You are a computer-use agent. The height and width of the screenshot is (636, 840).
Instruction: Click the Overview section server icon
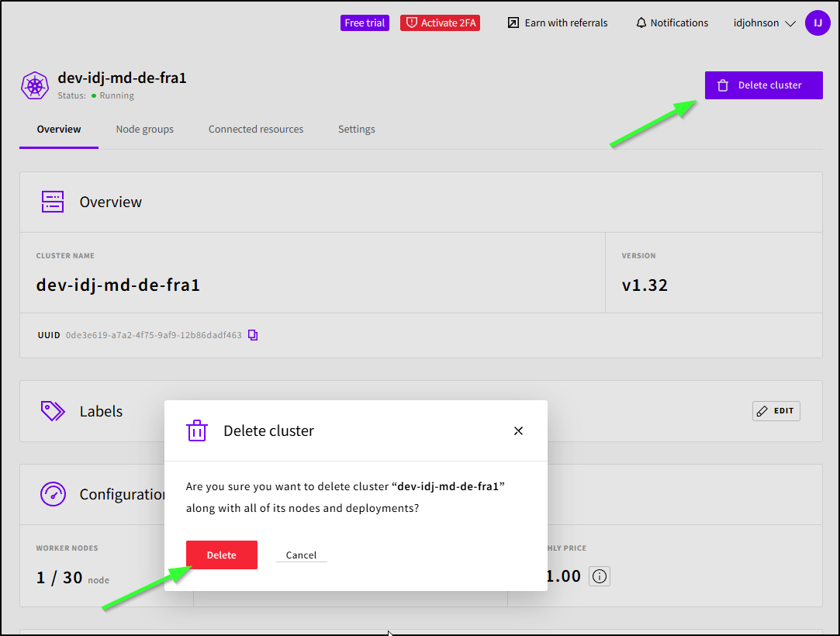click(53, 202)
